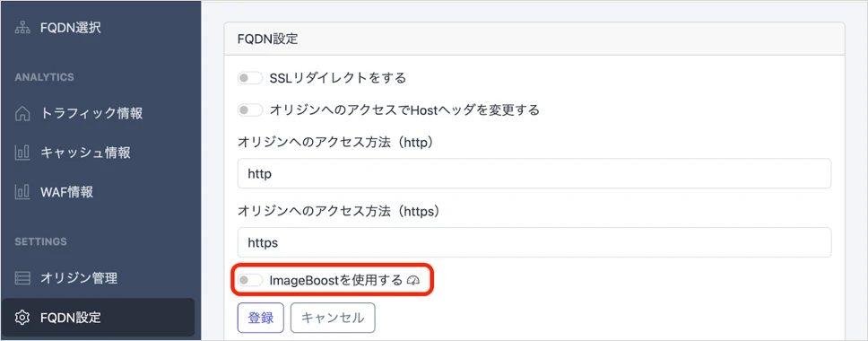Click the トラフィック情報 home icon
This screenshot has width=868, height=341.
(x=22, y=113)
